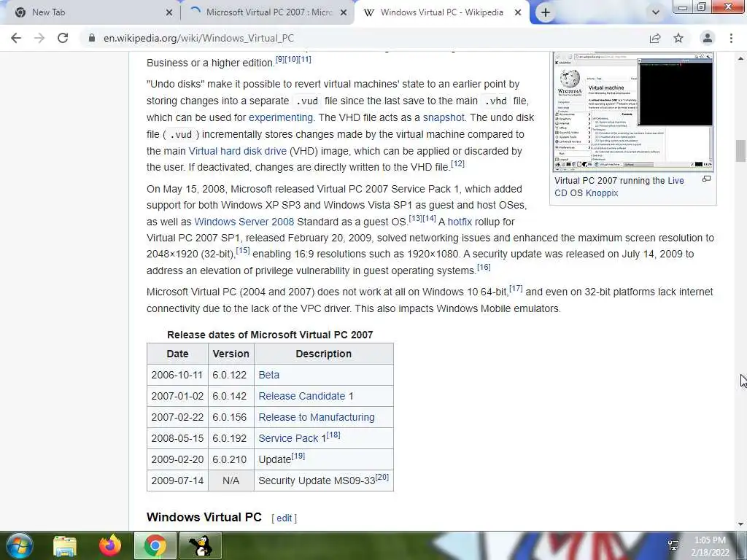Image resolution: width=747 pixels, height=560 pixels.
Task: Open a new tab with plus button
Action: (x=546, y=12)
